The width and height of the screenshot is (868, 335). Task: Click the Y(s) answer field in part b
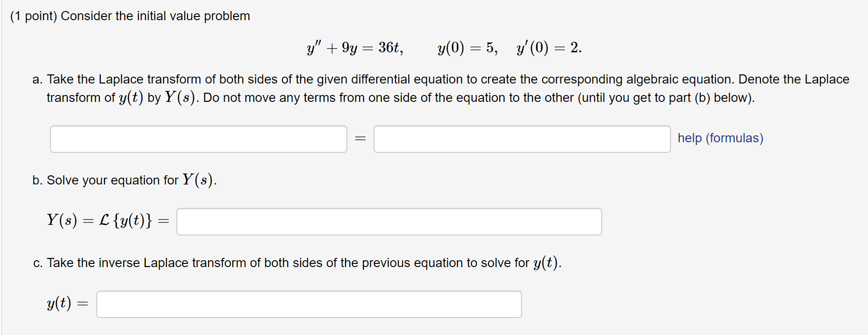click(390, 222)
